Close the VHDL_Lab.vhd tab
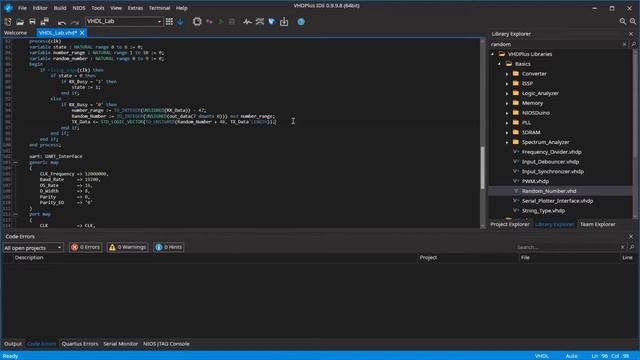640x360 pixels. (82, 33)
